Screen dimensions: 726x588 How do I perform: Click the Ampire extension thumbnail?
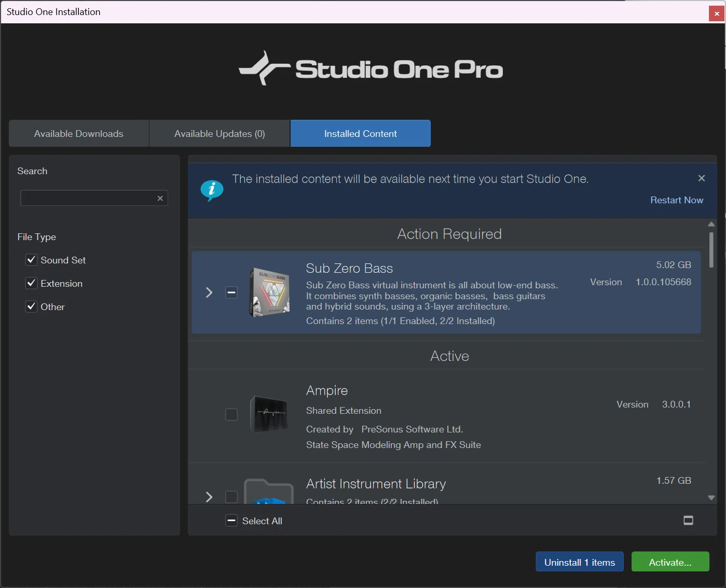click(269, 414)
